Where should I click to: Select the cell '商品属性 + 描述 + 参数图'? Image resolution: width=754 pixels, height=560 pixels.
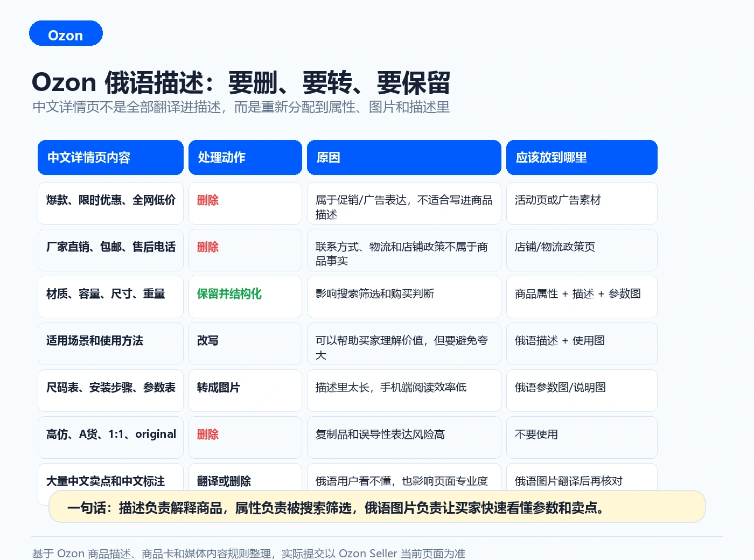coord(582,297)
